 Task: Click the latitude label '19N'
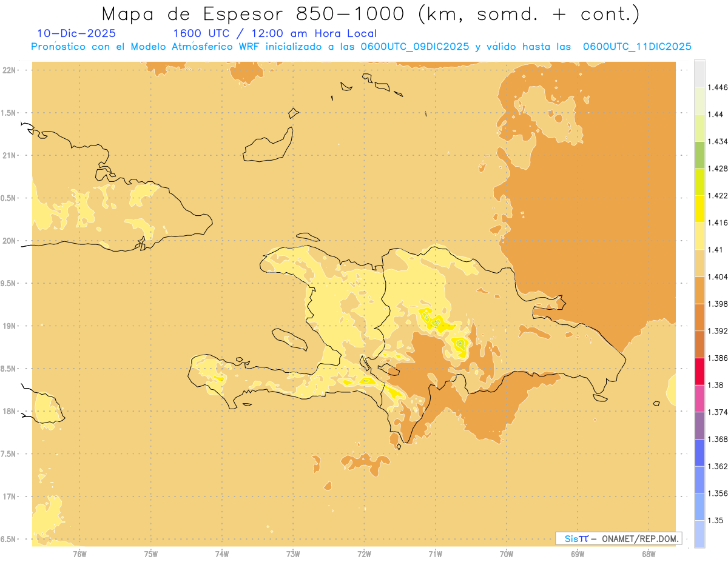pos(8,326)
